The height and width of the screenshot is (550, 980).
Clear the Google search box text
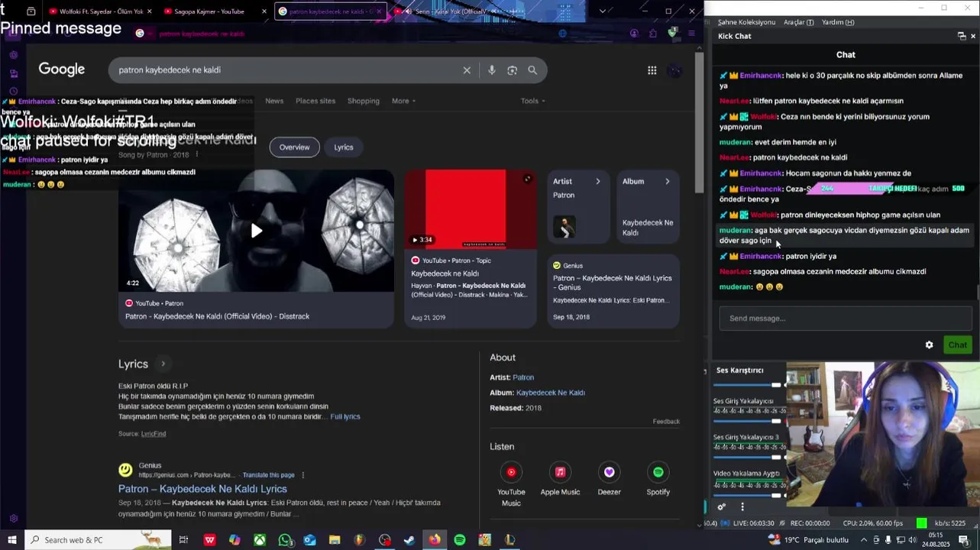click(467, 70)
